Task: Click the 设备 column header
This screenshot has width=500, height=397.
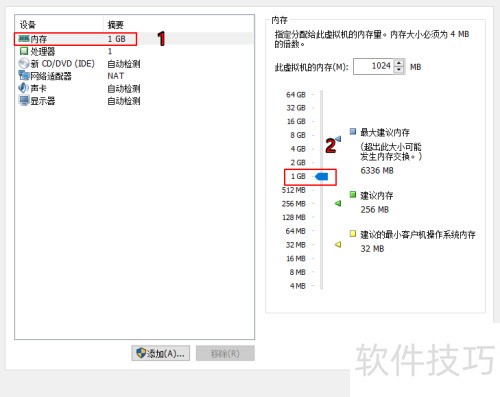Action: click(x=27, y=24)
